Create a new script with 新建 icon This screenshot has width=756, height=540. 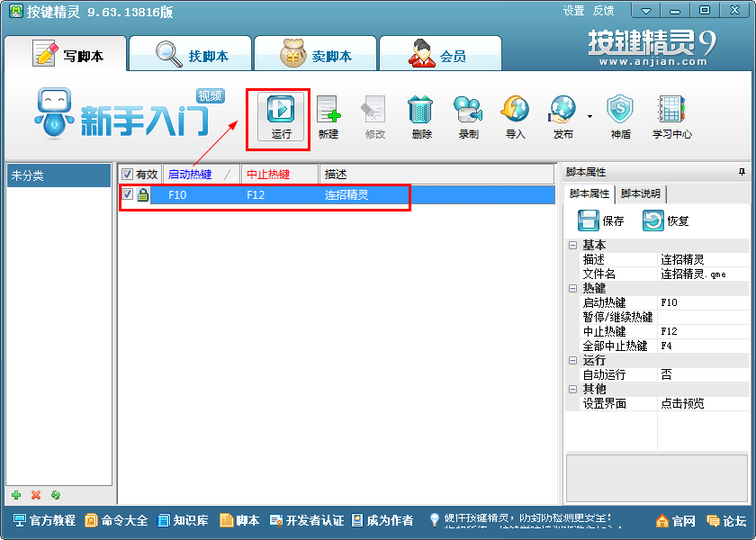[x=329, y=112]
